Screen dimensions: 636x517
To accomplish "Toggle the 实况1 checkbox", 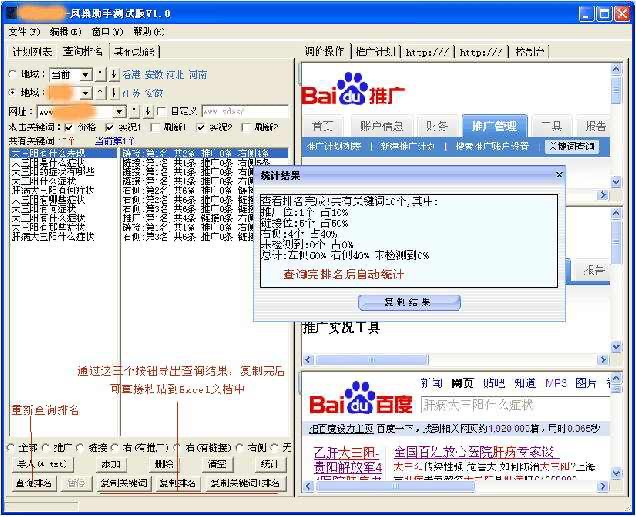I will (109, 127).
